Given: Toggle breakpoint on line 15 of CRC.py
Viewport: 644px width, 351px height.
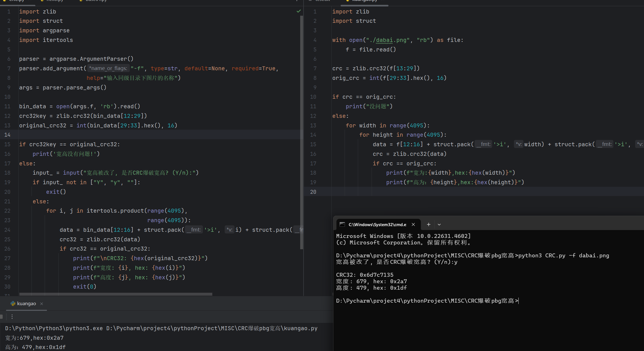Looking at the screenshot, I should (x=7, y=144).
